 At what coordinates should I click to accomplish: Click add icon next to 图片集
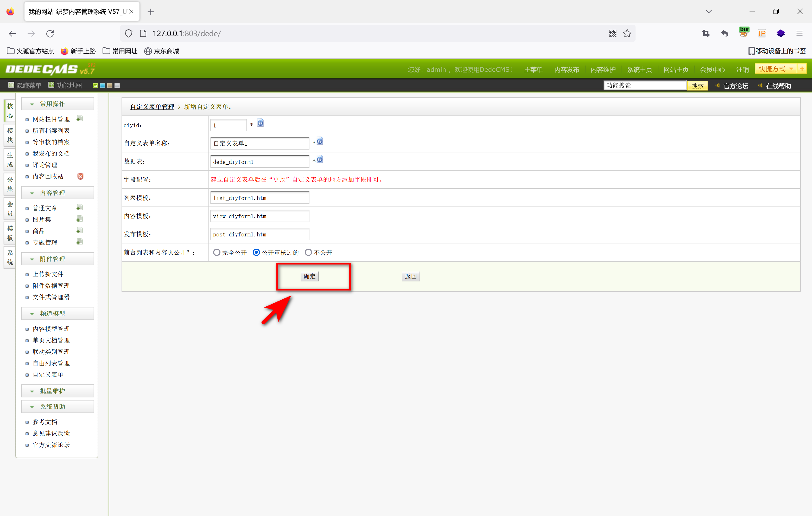point(80,219)
